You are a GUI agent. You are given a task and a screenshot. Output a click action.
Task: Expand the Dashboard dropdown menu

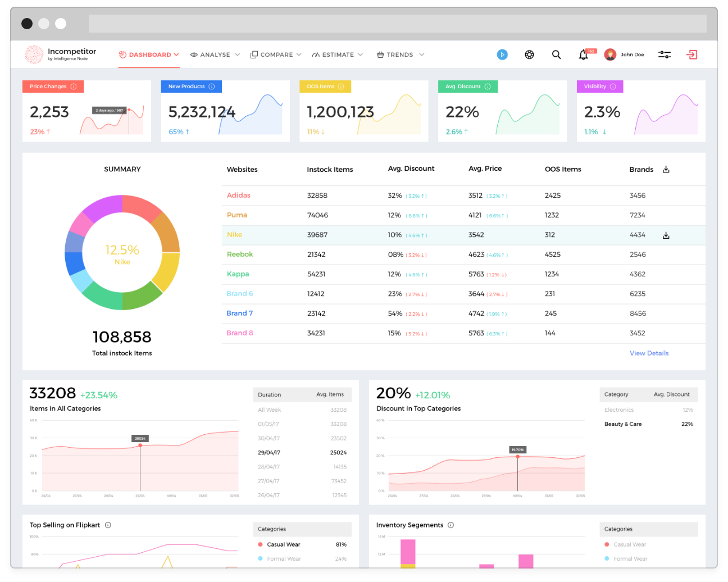(x=176, y=54)
